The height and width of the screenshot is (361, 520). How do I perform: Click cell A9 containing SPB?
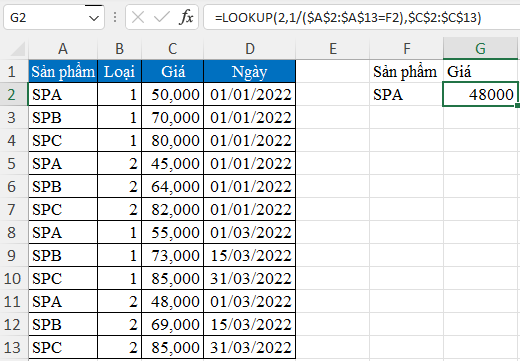pyautogui.click(x=63, y=255)
